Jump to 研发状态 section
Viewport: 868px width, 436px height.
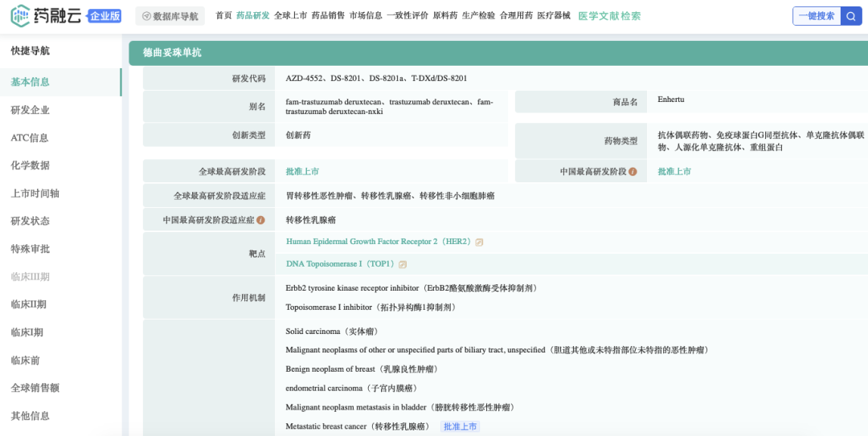pos(31,221)
